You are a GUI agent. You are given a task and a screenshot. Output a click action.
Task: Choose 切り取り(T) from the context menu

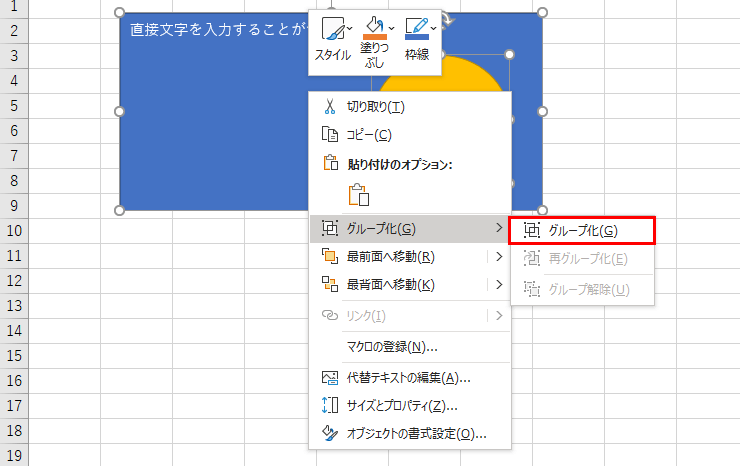tap(410, 107)
